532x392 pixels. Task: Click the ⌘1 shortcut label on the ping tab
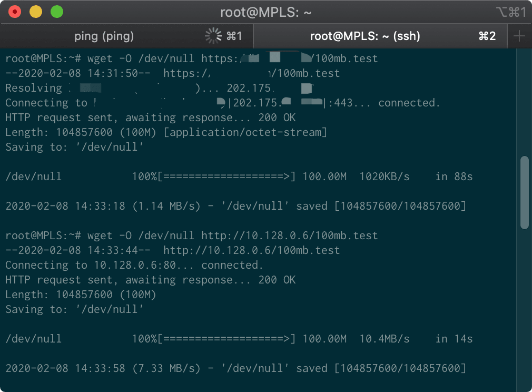pos(234,36)
